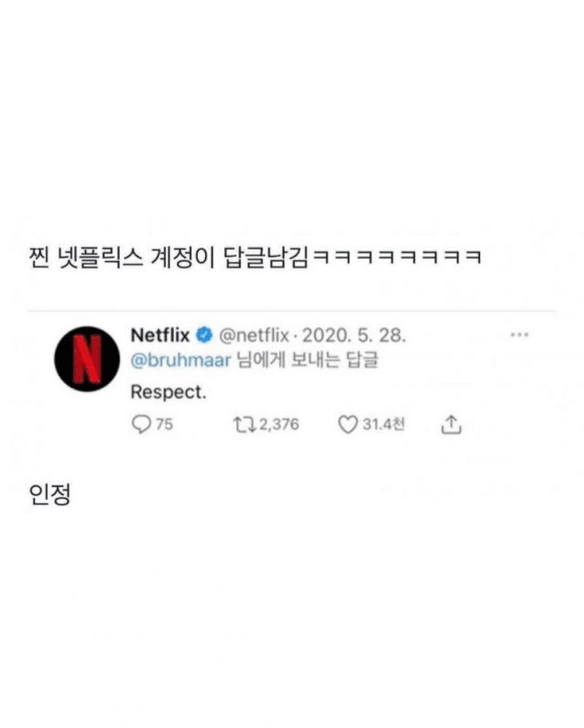This screenshot has width=584, height=728.
Task: Click the word 넷플릭스 in the caption
Action: (99, 258)
